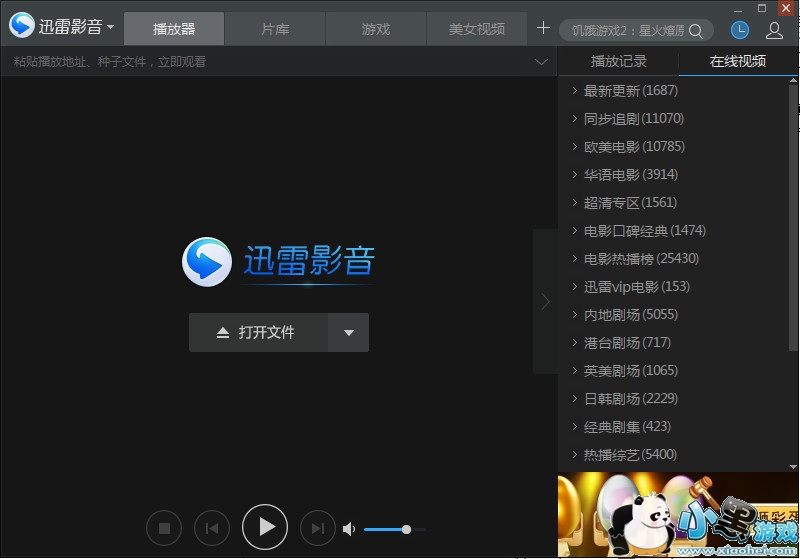Collapse the side panel with arrow handle
This screenshot has height=559, width=800.
pyautogui.click(x=545, y=301)
